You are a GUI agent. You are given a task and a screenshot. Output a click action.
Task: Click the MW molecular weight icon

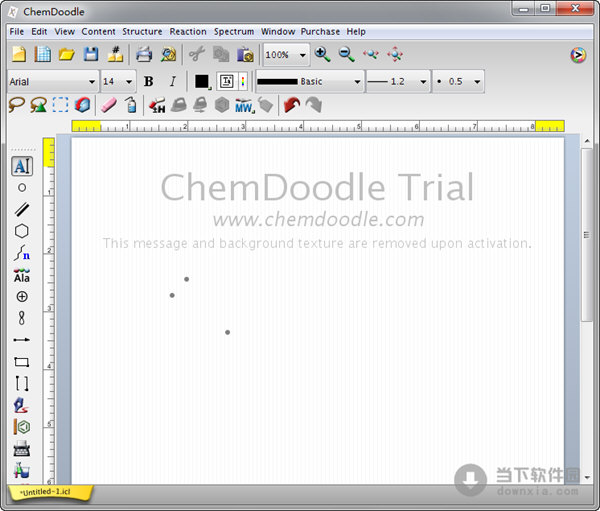[244, 105]
